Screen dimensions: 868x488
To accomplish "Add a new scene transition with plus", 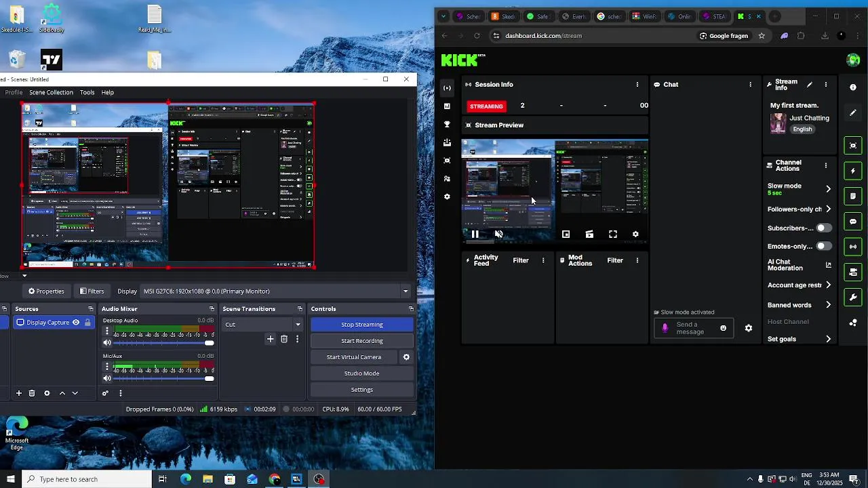I will pos(270,339).
